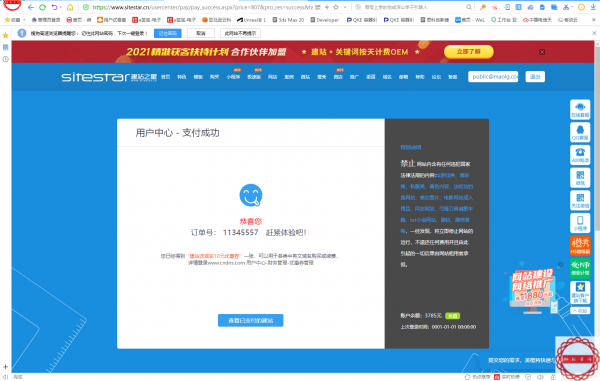
Task: Show the 微信 QR code widget
Action: [x=580, y=177]
